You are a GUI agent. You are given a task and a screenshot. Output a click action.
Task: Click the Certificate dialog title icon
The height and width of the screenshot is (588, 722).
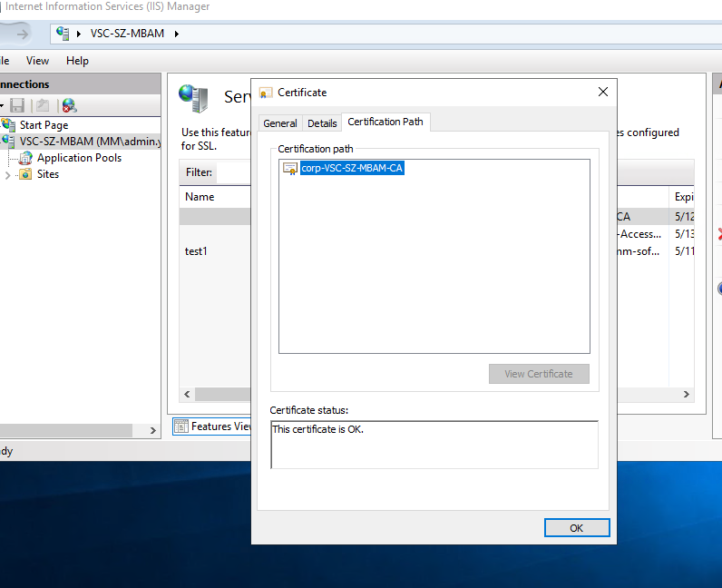click(266, 93)
